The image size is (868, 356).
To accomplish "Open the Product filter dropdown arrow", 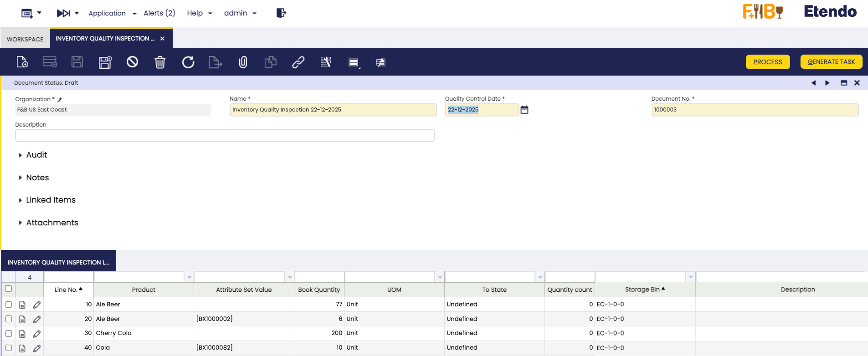I will click(189, 277).
